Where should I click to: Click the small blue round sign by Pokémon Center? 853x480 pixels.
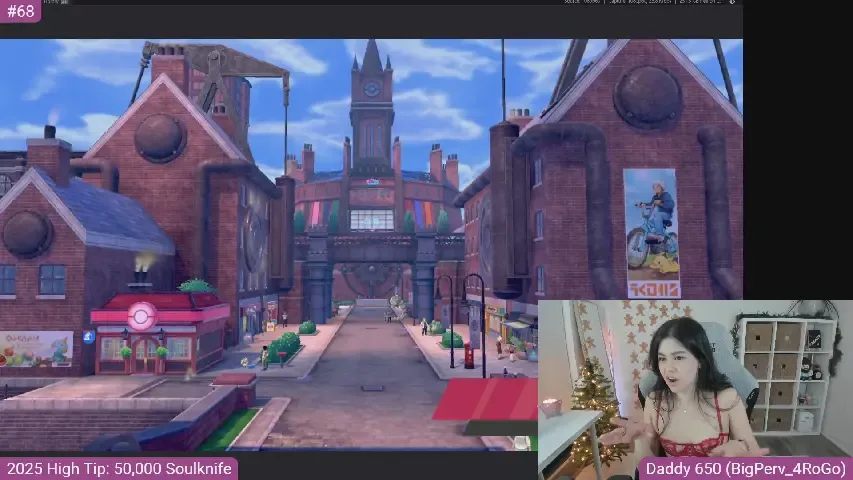point(89,338)
